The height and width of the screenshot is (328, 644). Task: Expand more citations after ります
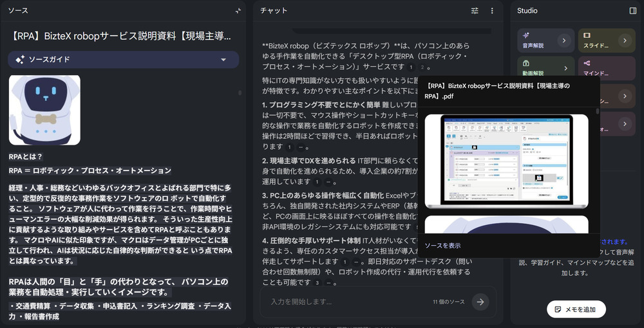[x=300, y=147]
